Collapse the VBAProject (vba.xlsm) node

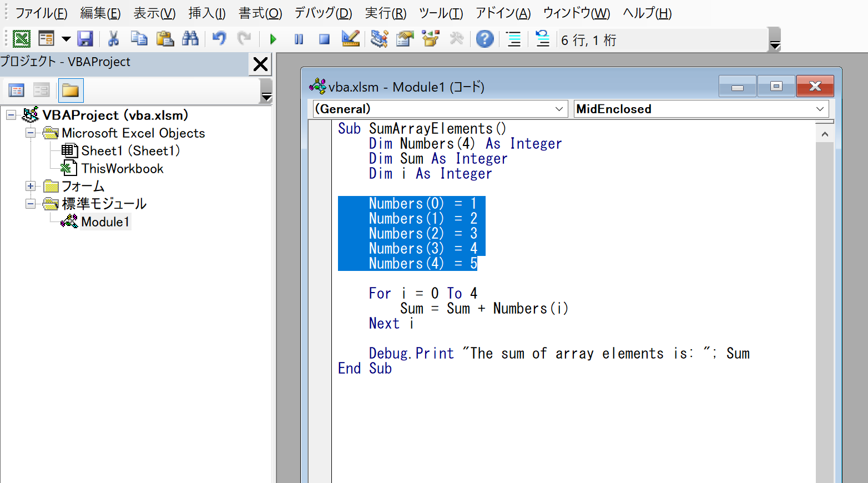[x=11, y=115]
